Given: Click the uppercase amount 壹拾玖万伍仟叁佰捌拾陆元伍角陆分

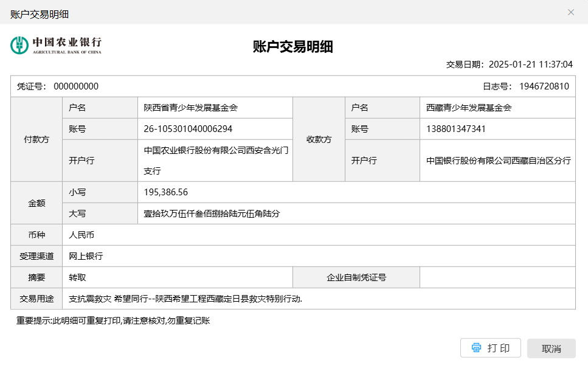Looking at the screenshot, I should tap(212, 214).
